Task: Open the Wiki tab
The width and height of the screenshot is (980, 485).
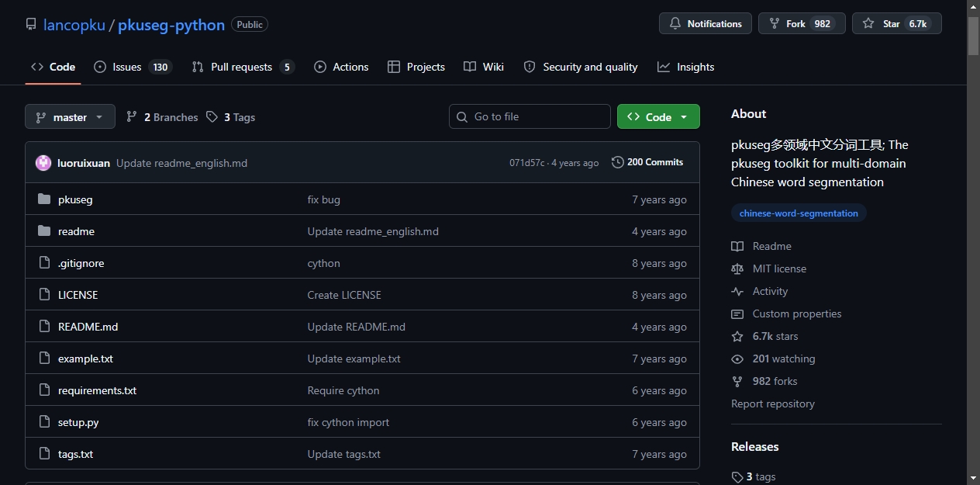Action: 484,67
